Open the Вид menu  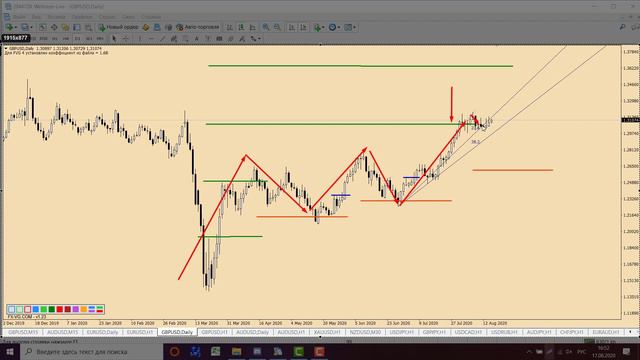tap(36, 17)
